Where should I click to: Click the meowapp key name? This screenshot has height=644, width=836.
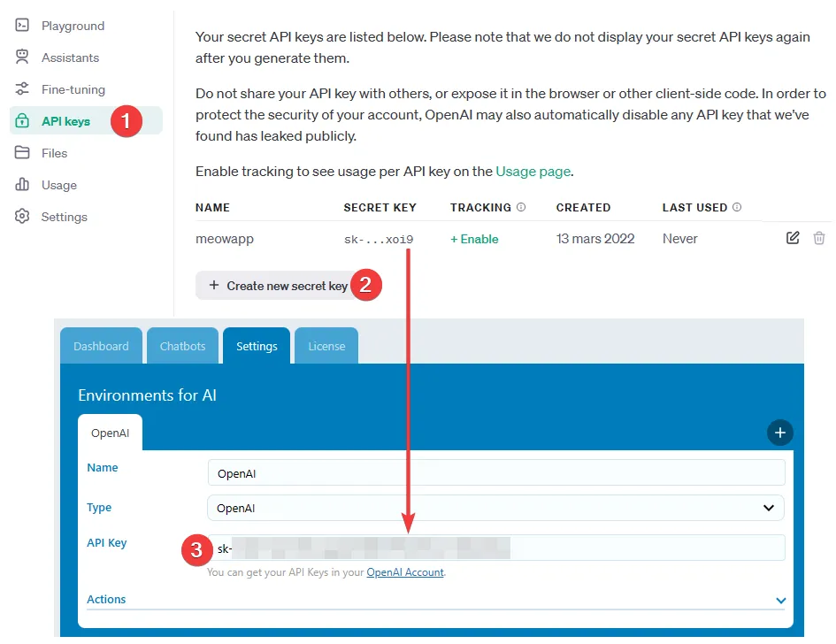click(225, 239)
